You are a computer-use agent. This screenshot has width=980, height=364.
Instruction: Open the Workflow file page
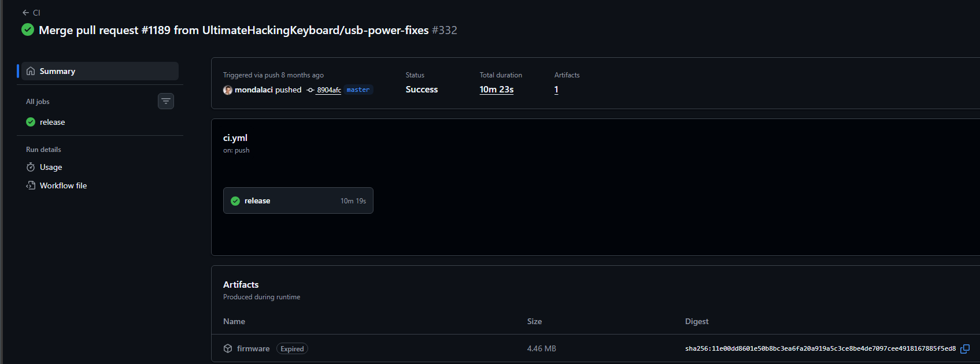[63, 185]
